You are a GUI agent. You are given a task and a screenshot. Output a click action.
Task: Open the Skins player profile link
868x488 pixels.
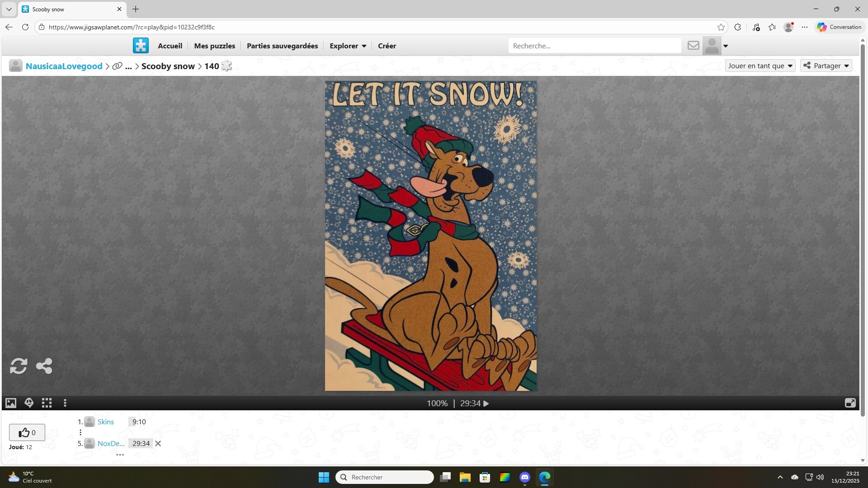(x=105, y=422)
